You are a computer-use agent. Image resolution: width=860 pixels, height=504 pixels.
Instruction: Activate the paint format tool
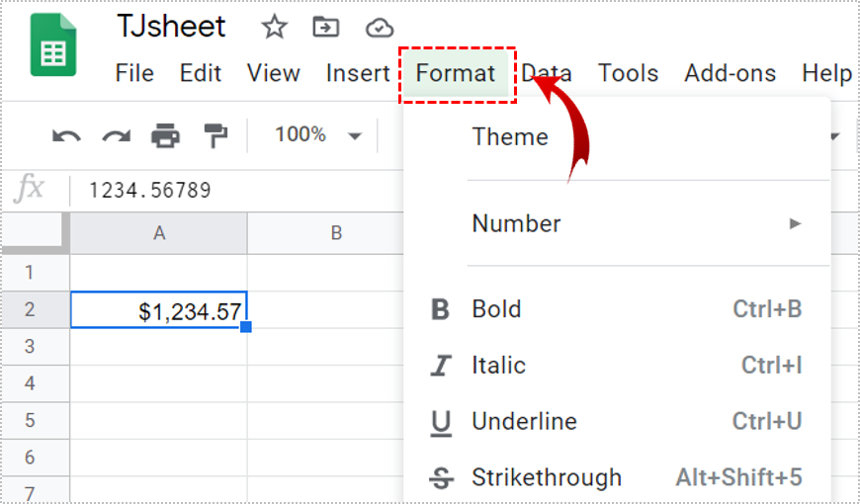tap(215, 135)
